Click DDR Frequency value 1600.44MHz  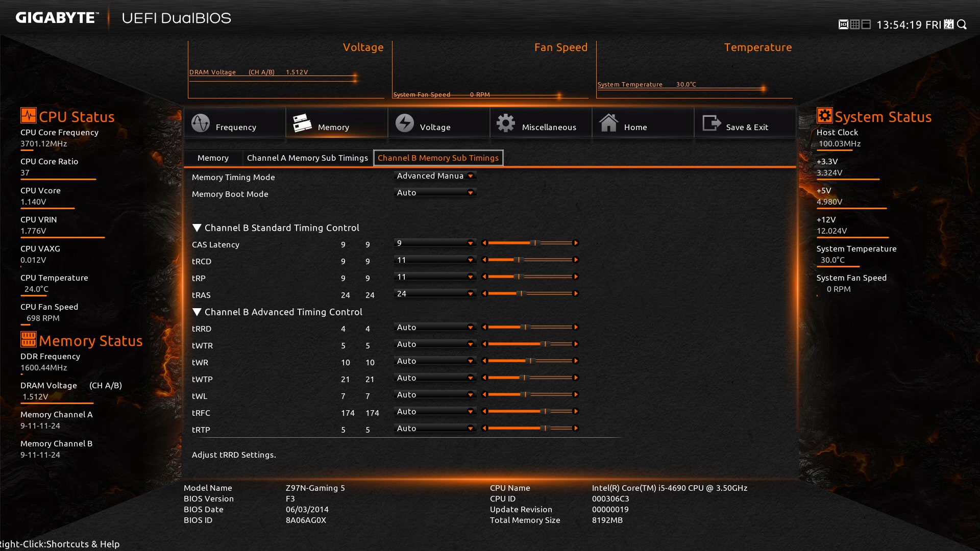click(44, 367)
